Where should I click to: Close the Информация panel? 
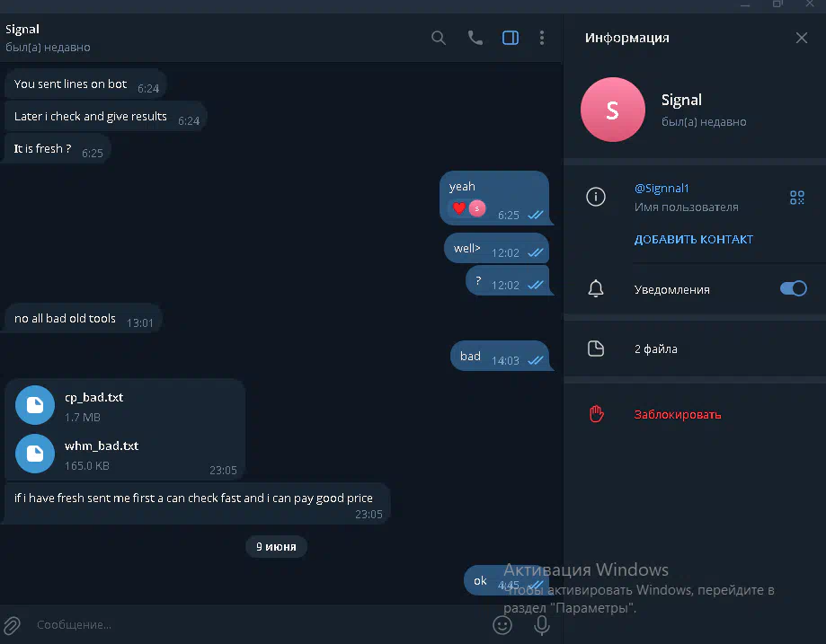[x=801, y=38]
